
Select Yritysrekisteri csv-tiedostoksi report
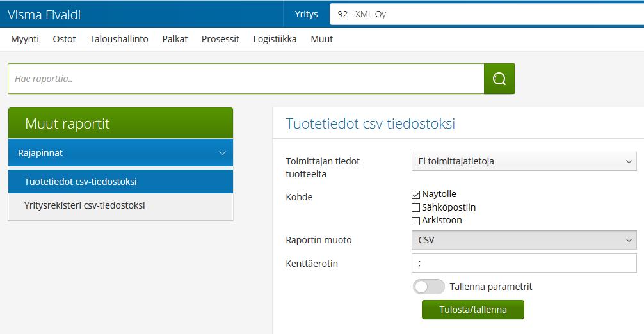pos(120,205)
